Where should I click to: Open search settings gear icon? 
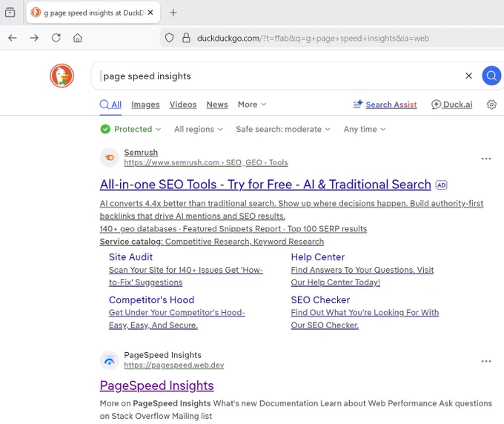click(491, 105)
